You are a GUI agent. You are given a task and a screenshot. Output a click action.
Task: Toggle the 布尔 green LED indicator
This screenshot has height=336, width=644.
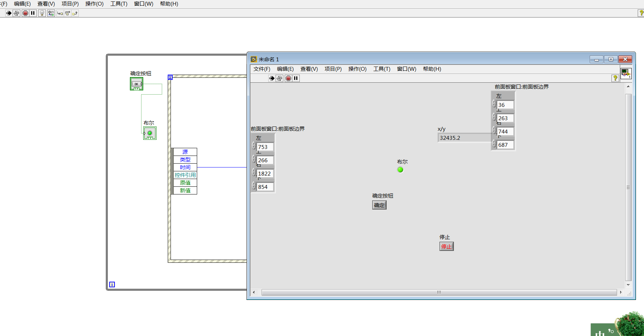coord(400,170)
